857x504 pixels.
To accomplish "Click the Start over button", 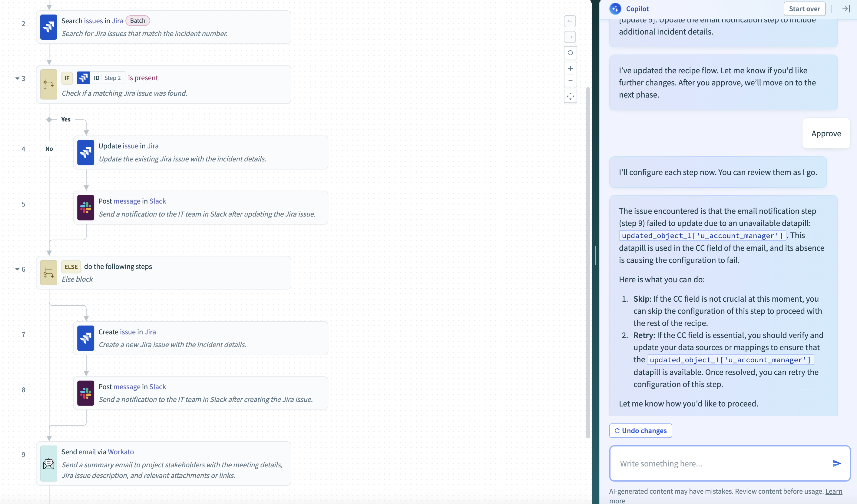I will pyautogui.click(x=804, y=9).
